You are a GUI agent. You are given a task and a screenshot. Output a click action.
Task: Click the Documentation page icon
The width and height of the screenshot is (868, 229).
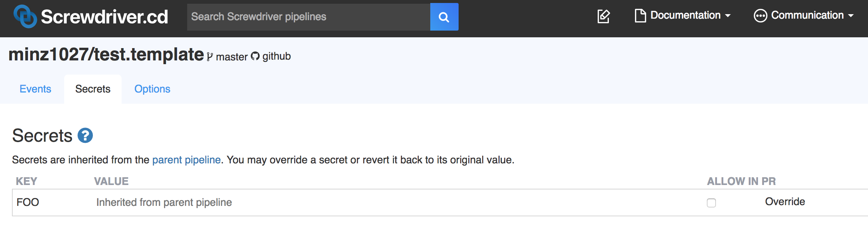(640, 16)
